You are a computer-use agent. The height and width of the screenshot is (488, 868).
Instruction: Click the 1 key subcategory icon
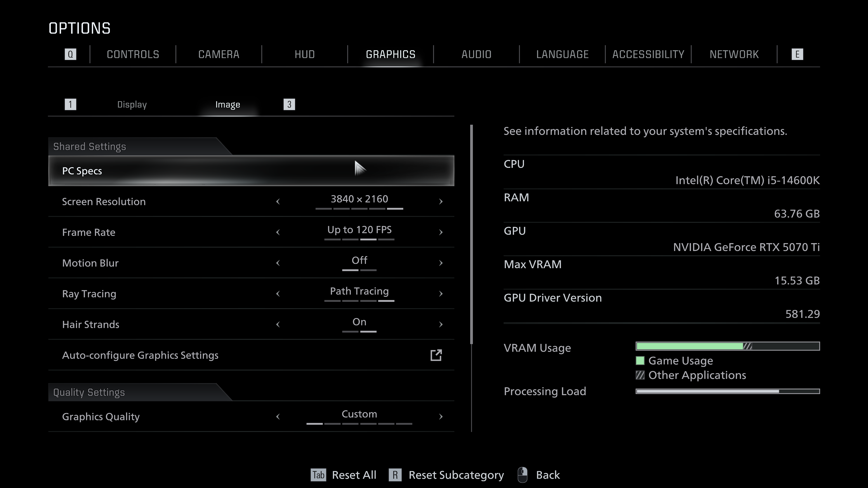[71, 104]
